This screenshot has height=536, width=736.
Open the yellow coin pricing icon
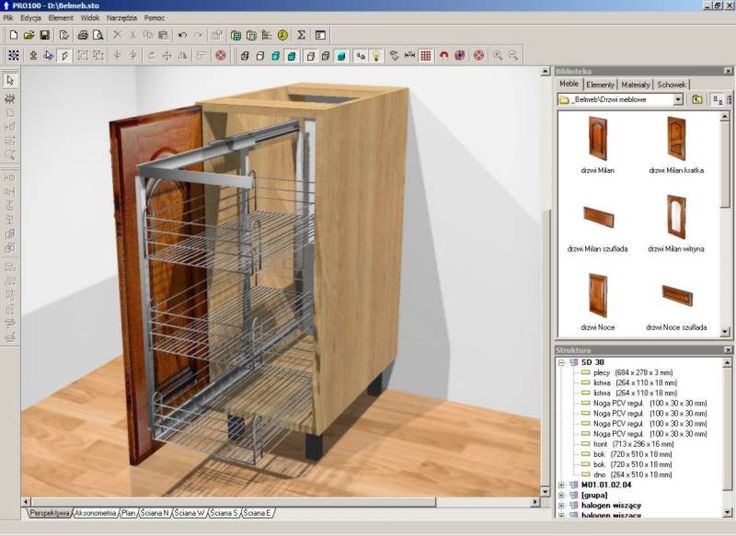pyautogui.click(x=283, y=35)
